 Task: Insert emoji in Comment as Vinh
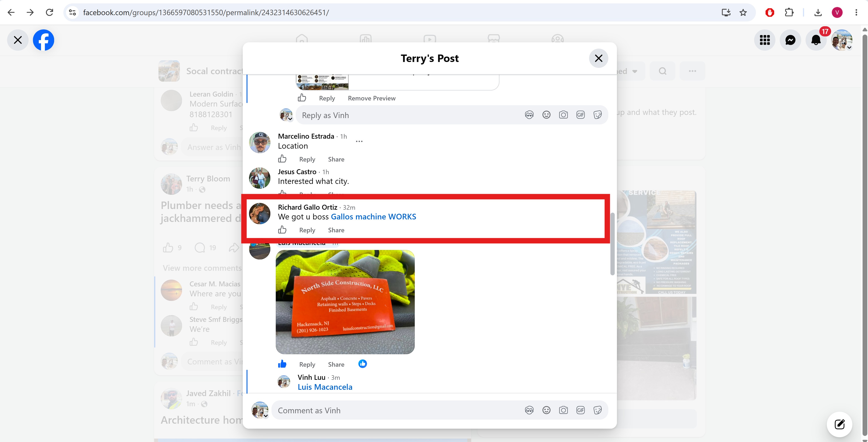click(x=546, y=410)
